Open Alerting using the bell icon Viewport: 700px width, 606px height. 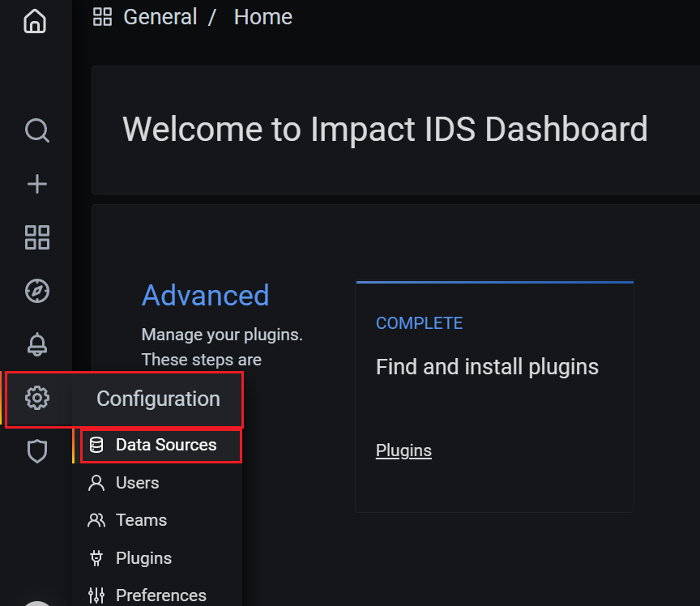37,344
